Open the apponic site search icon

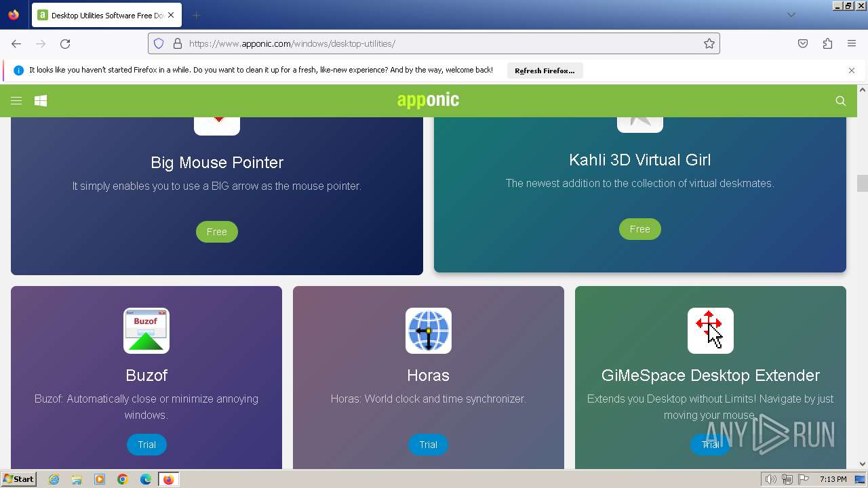841,101
